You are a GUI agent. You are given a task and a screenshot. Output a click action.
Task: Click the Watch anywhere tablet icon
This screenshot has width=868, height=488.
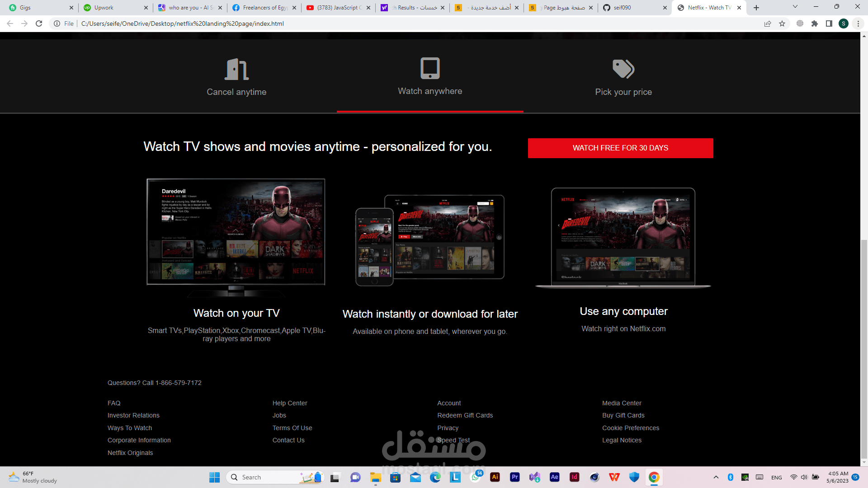click(430, 68)
